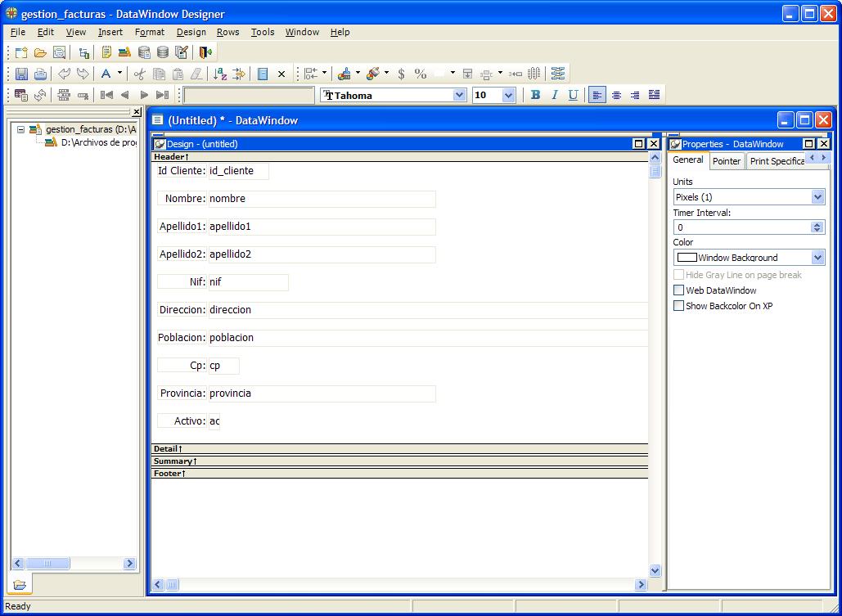Select Center text alignment
Image resolution: width=842 pixels, height=616 pixels.
(x=616, y=95)
